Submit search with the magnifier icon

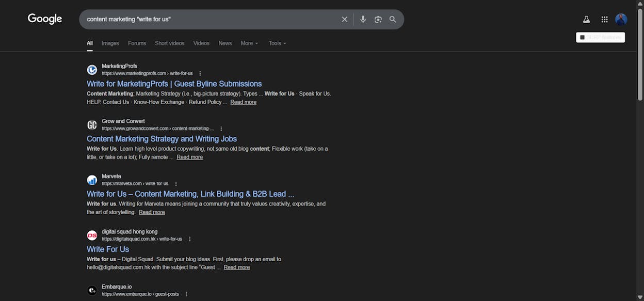393,19
